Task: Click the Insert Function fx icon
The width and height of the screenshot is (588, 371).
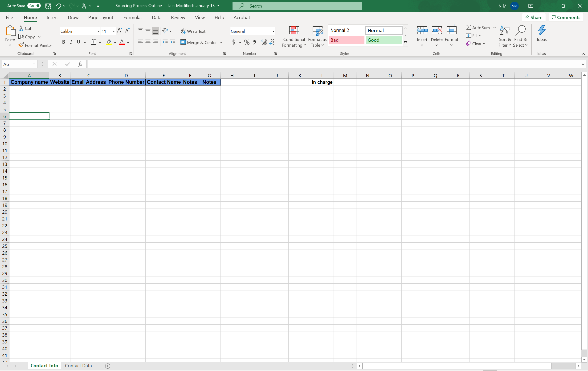Action: click(x=80, y=64)
